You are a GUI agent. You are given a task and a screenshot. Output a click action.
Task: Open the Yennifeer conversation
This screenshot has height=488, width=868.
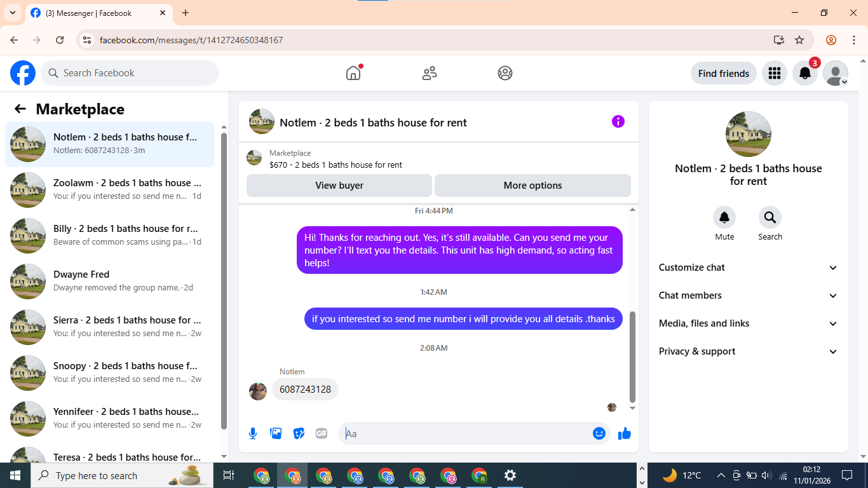pyautogui.click(x=109, y=419)
